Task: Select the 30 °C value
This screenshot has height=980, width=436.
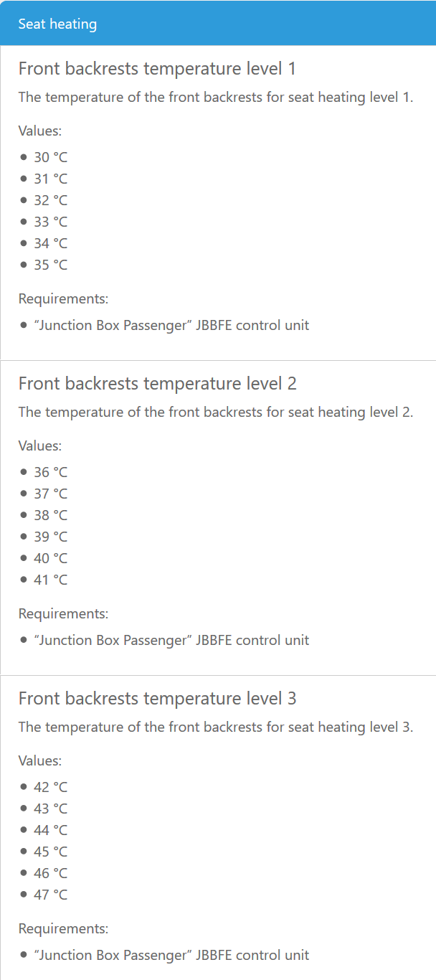Action: [x=50, y=157]
